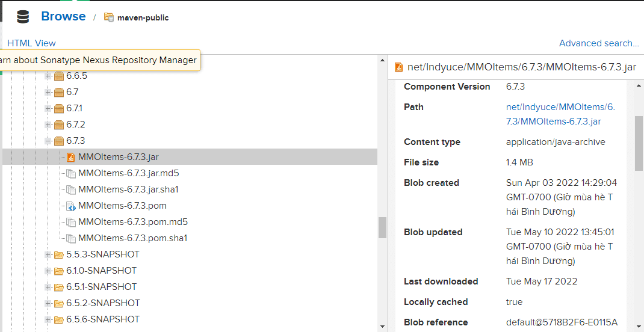The width and height of the screenshot is (644, 332).
Task: Open the MMOItems-6.7.3.jar path link
Action: pos(560,114)
